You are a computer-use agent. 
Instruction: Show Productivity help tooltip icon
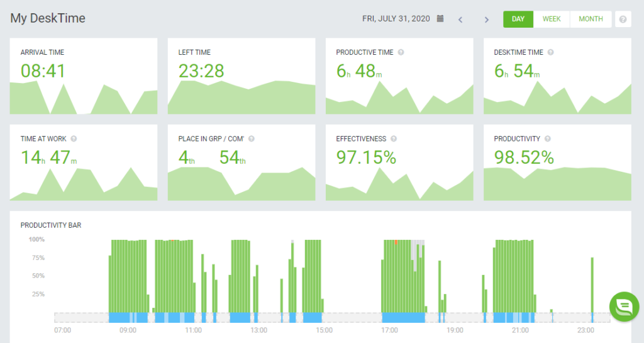(x=548, y=139)
